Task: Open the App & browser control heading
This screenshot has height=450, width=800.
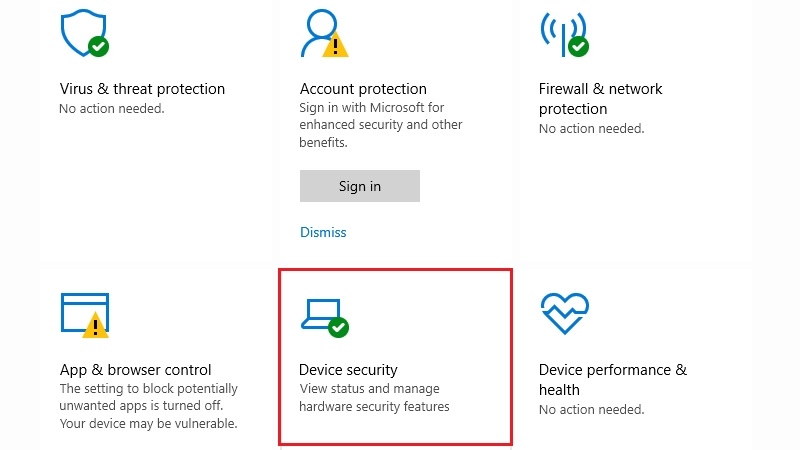Action: 135,369
